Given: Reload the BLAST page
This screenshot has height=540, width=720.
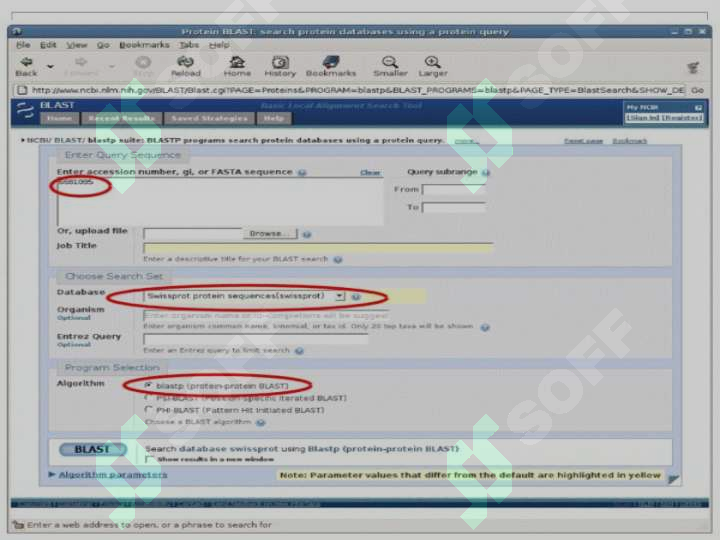Looking at the screenshot, I should [186, 66].
